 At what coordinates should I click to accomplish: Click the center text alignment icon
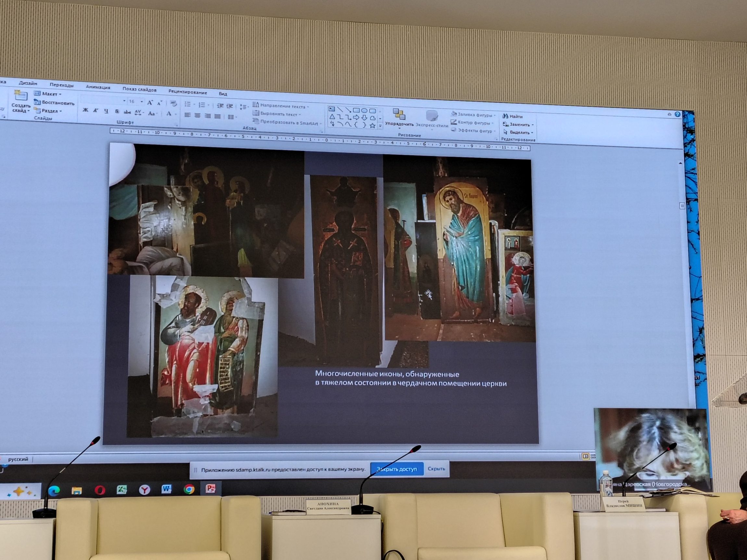click(x=197, y=116)
